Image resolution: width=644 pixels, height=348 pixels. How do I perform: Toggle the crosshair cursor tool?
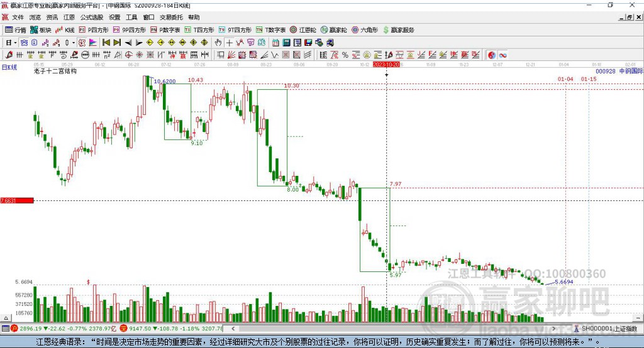click(229, 43)
